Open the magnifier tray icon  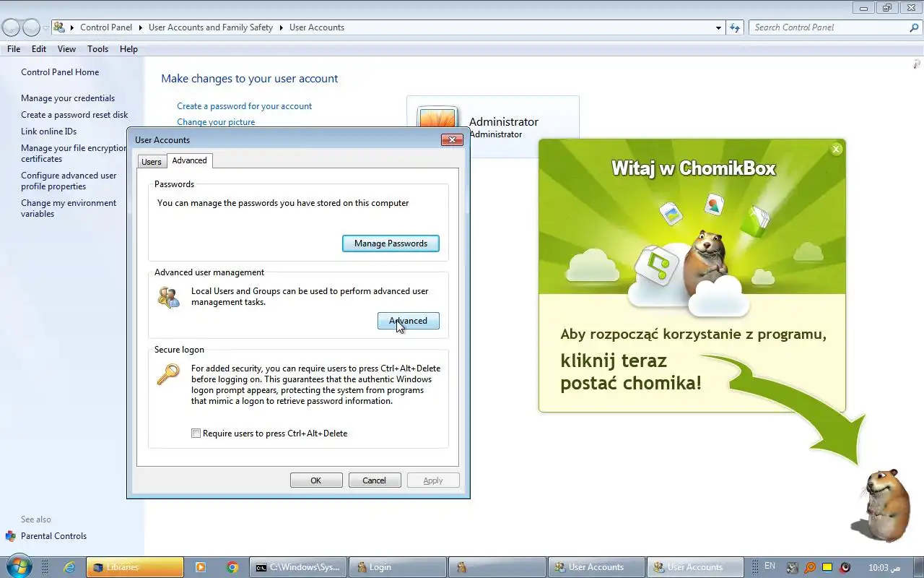tap(810, 567)
